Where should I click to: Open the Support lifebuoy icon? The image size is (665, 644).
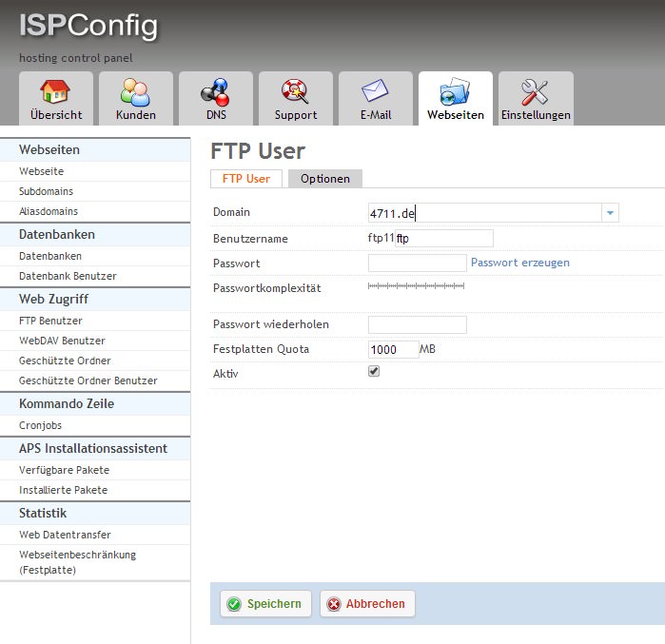295,93
